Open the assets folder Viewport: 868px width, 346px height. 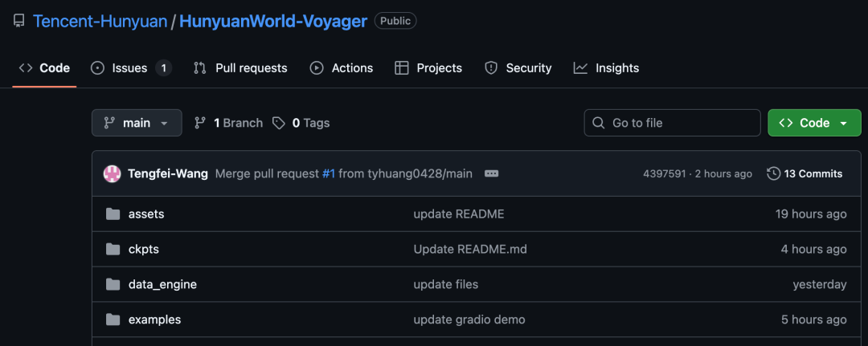tap(146, 214)
